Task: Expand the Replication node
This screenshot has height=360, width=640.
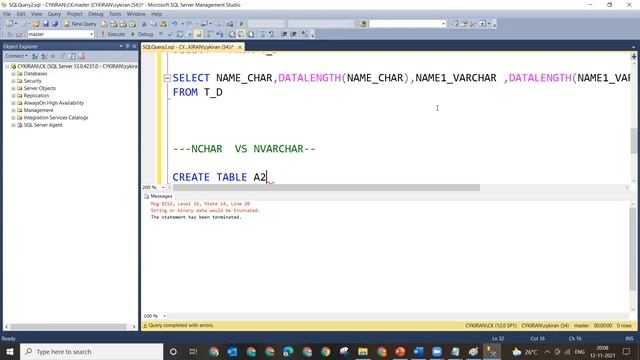Action: (13, 96)
